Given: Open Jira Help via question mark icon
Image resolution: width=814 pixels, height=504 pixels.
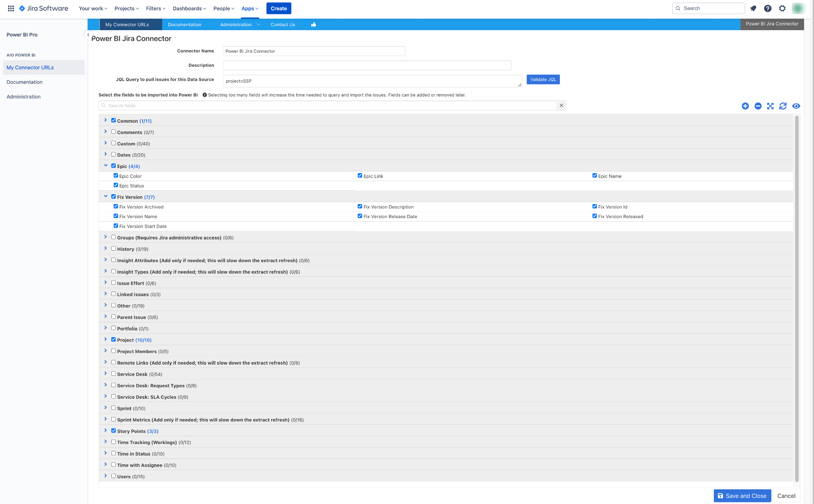Looking at the screenshot, I should coord(767,8).
